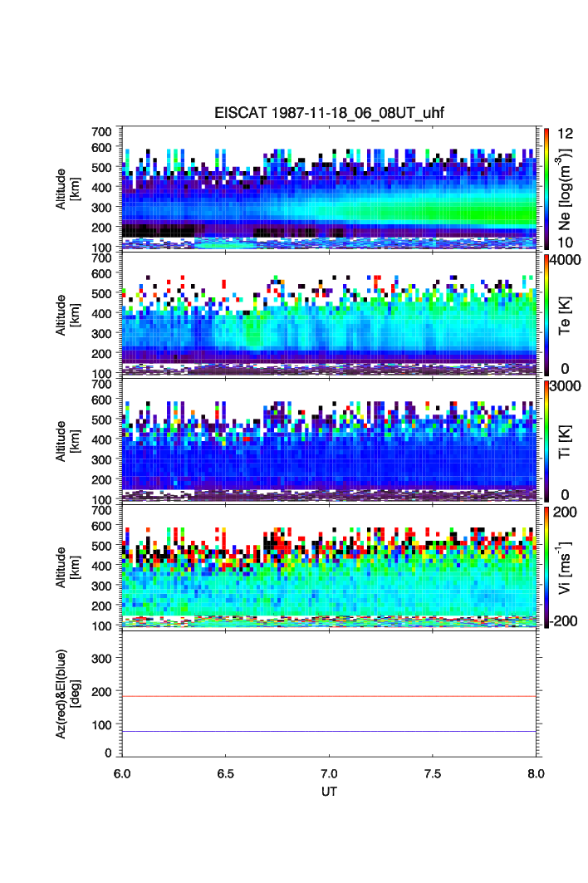Click the 6.0 tick label on UT axis
This screenshot has width=588, height=883.
tap(123, 773)
